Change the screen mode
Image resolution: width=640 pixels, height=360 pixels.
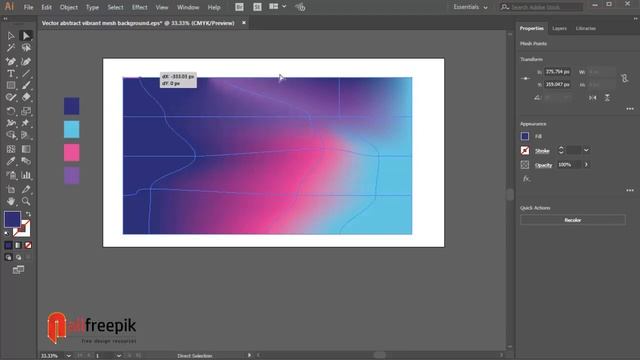coord(18,270)
